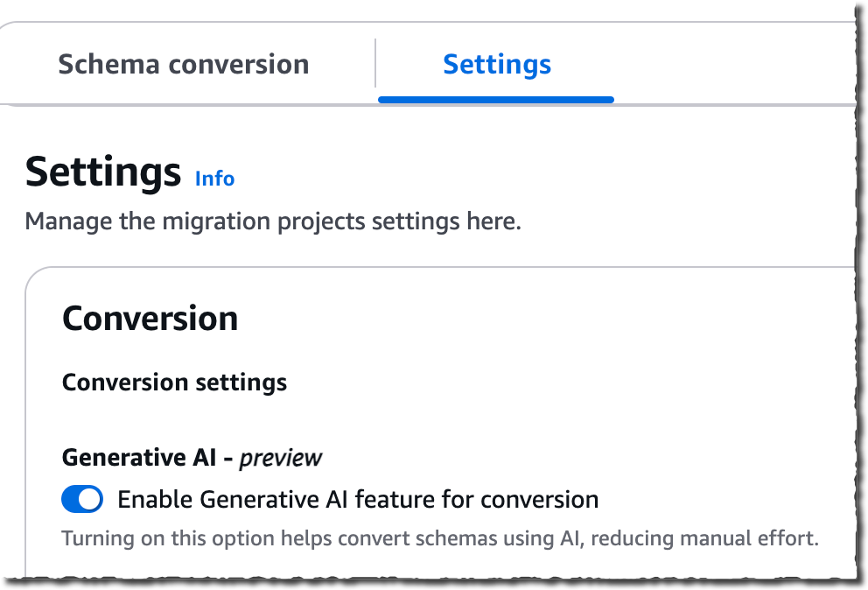Switch to the Schema conversion tab
Image resolution: width=868 pixels, height=590 pixels.
pyautogui.click(x=182, y=63)
